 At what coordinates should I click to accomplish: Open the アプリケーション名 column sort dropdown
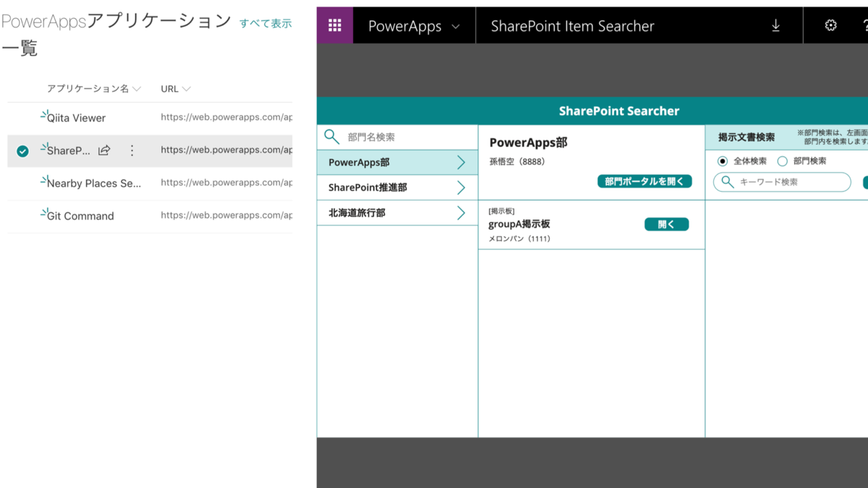137,89
